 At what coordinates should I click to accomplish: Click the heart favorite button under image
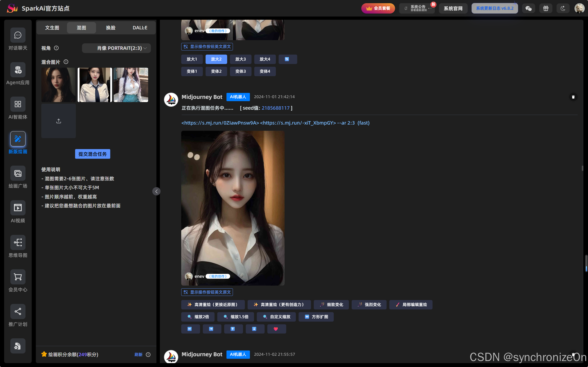coord(276,329)
